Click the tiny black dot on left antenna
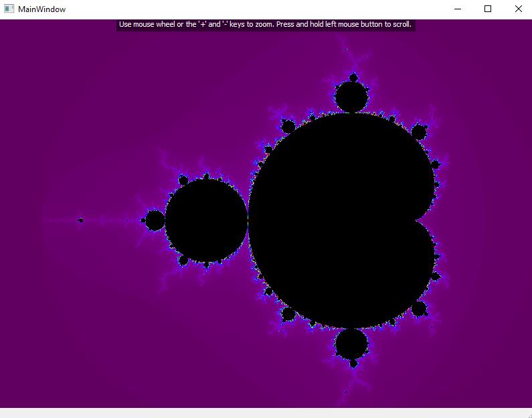 pos(81,220)
